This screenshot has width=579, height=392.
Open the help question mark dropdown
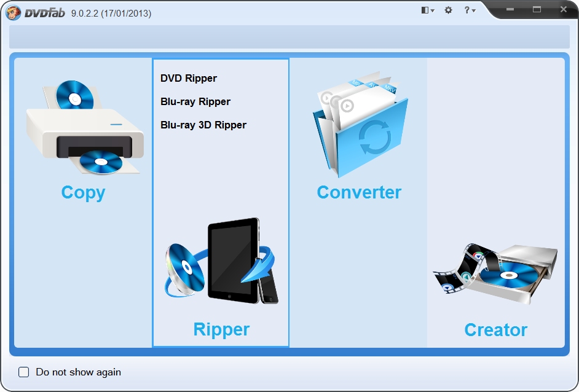(470, 10)
